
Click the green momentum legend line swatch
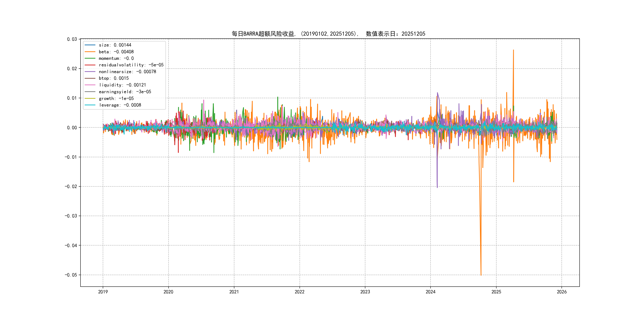click(x=90, y=58)
